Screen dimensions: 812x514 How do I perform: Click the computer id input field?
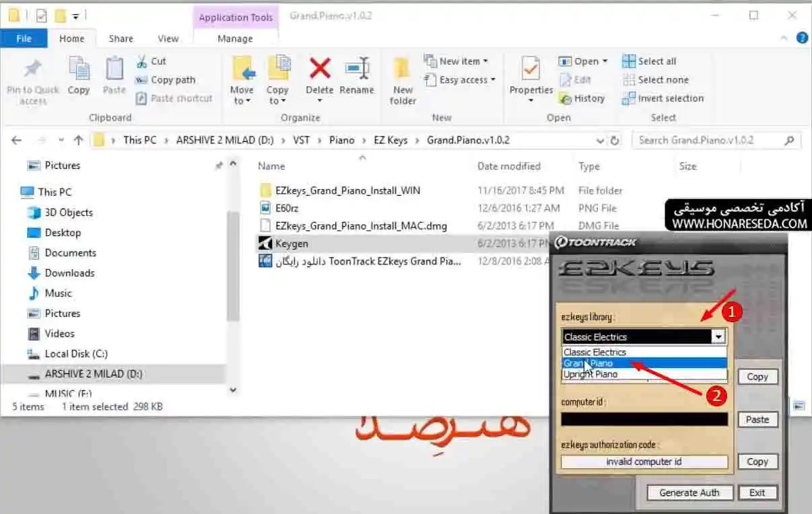644,419
